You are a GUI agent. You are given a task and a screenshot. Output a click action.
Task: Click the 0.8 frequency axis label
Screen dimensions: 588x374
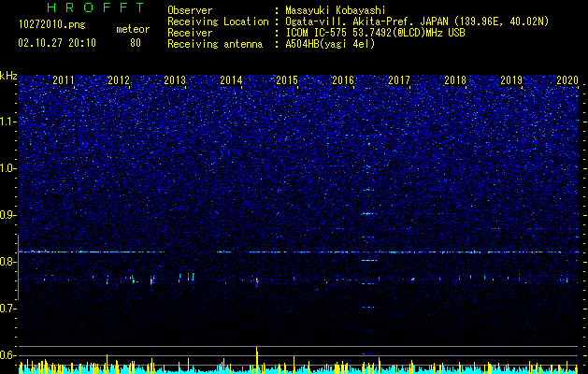coord(8,262)
